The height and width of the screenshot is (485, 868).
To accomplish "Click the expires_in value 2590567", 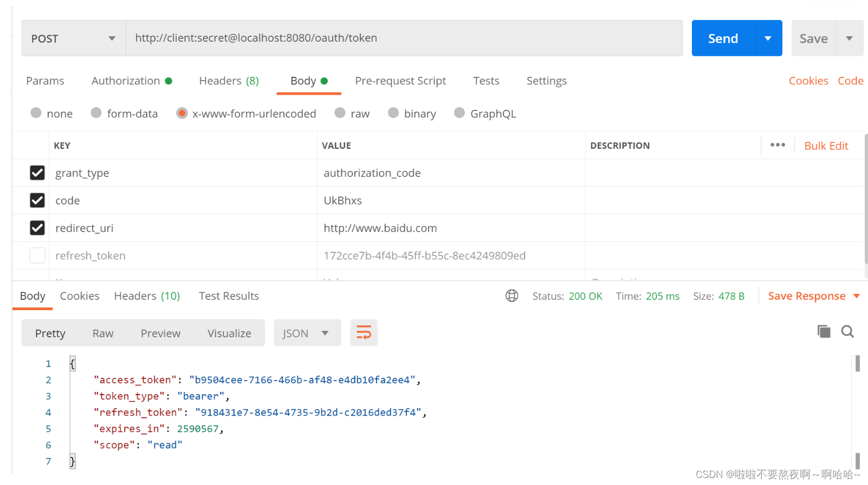I will point(198,429).
